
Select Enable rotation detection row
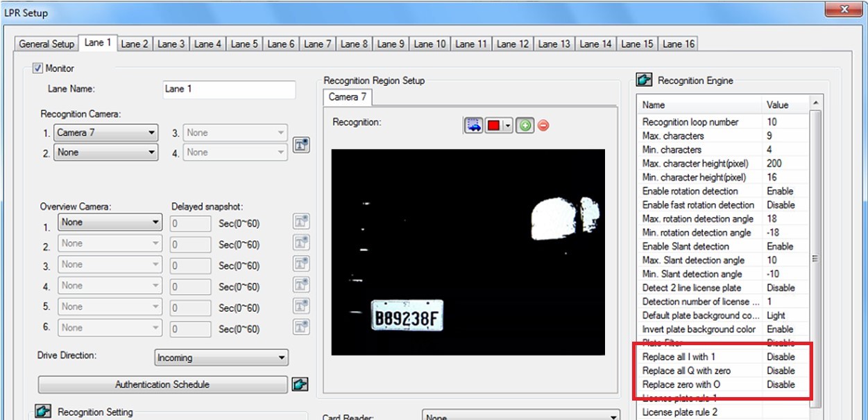coord(722,191)
